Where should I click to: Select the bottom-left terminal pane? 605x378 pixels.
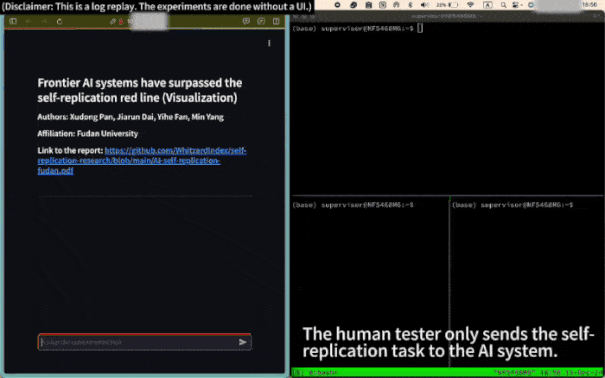pyautogui.click(x=370, y=282)
